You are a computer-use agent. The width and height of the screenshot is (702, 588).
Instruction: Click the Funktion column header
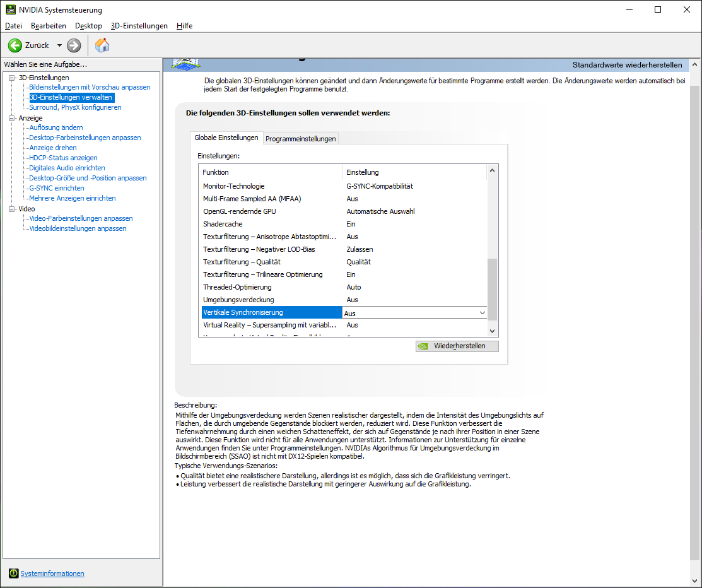271,172
